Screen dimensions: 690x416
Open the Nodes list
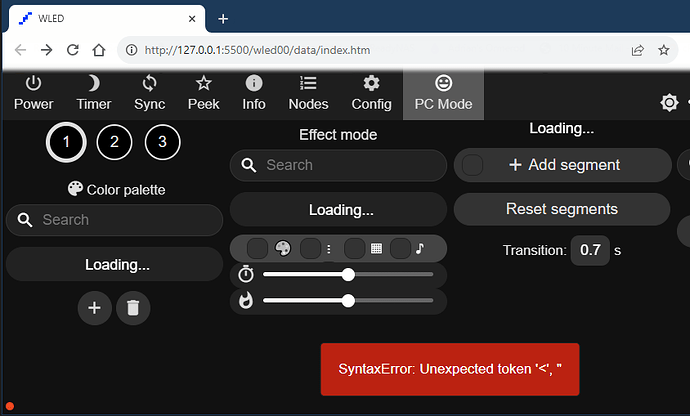coord(308,93)
